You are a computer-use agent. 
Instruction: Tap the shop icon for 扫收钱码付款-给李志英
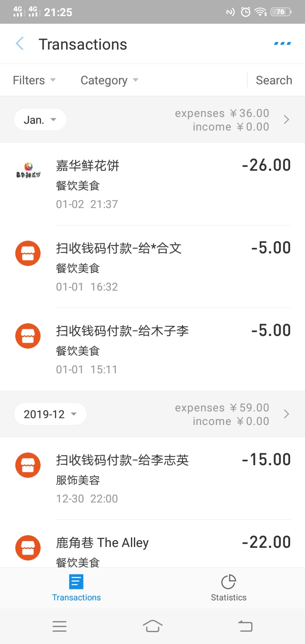click(28, 465)
